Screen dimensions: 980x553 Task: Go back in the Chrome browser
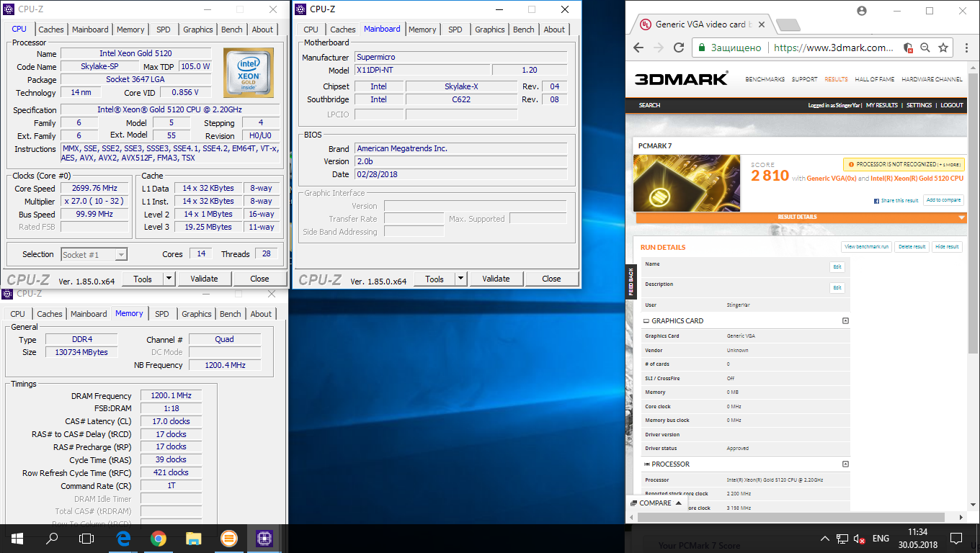pyautogui.click(x=638, y=48)
